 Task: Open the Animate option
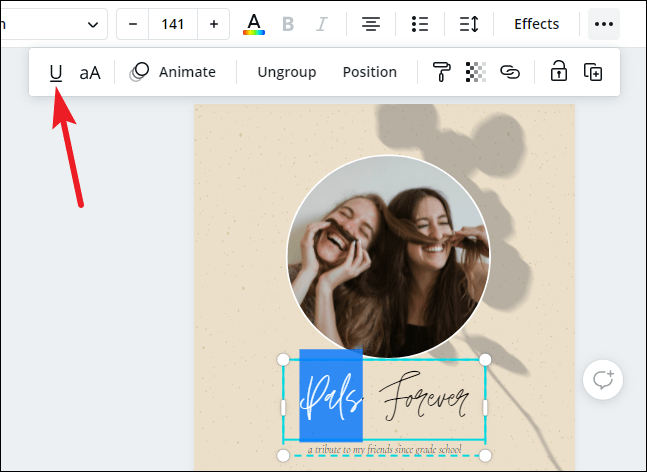(x=173, y=72)
